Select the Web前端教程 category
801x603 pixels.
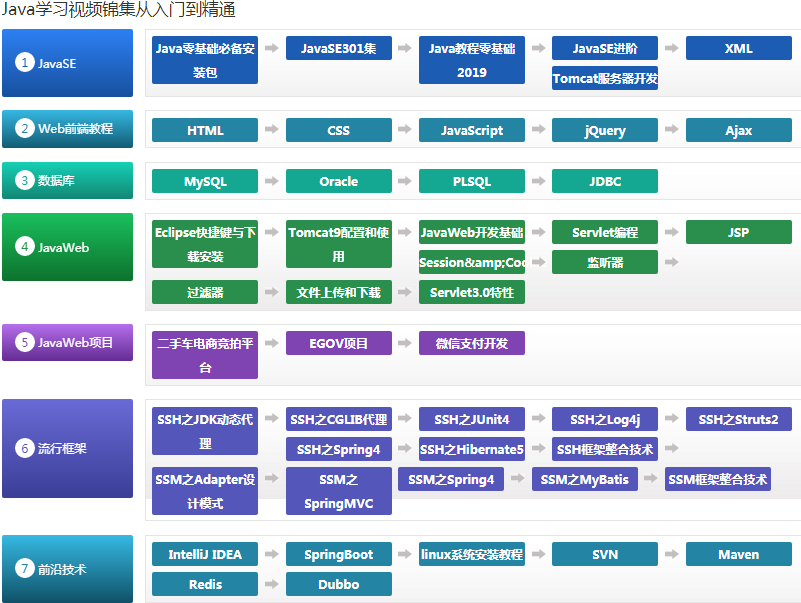(x=67, y=129)
